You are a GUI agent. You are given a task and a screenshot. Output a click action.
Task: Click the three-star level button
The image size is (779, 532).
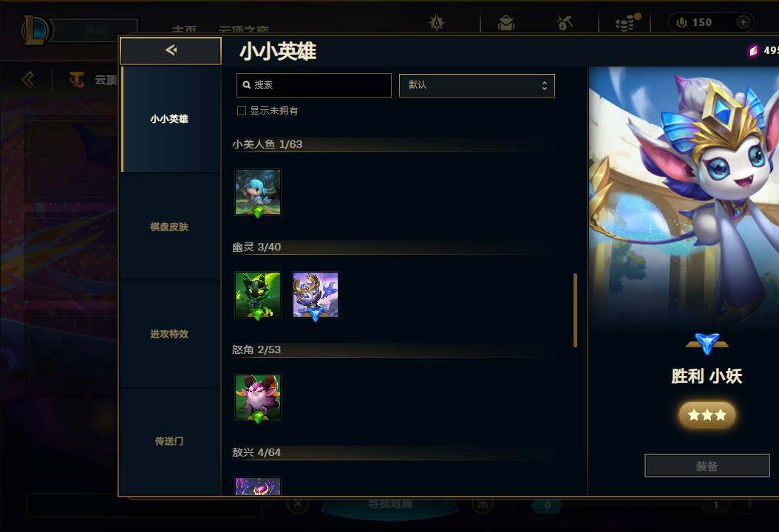(707, 415)
